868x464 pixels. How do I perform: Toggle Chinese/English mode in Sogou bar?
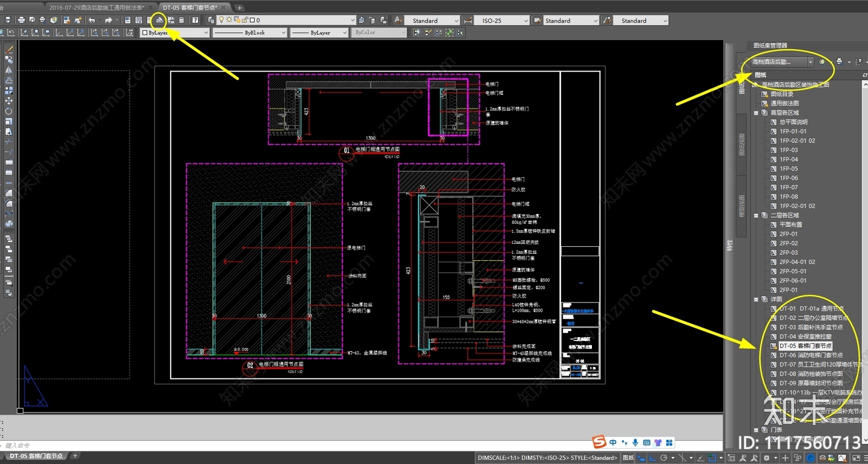[613, 442]
